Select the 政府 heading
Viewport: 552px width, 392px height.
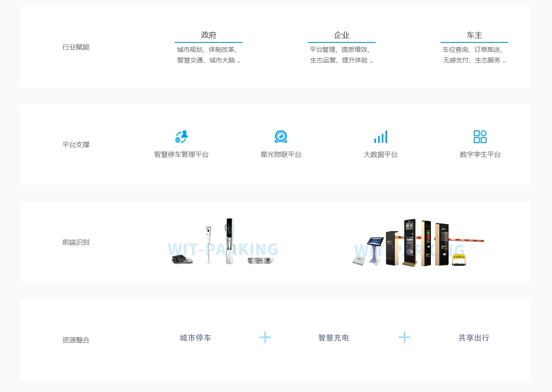pyautogui.click(x=209, y=35)
